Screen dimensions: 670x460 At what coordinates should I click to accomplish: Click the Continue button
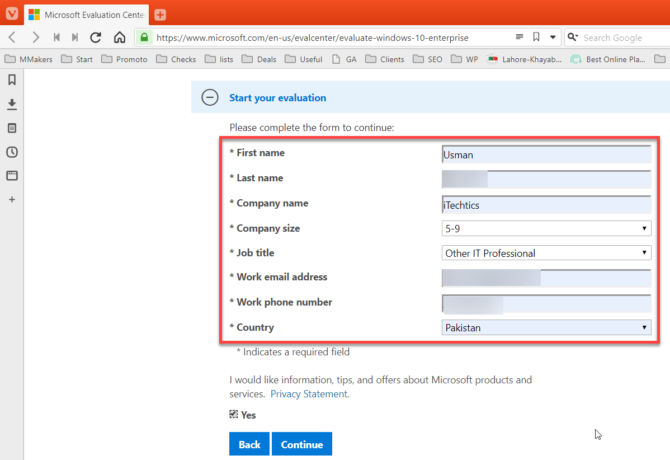point(302,444)
